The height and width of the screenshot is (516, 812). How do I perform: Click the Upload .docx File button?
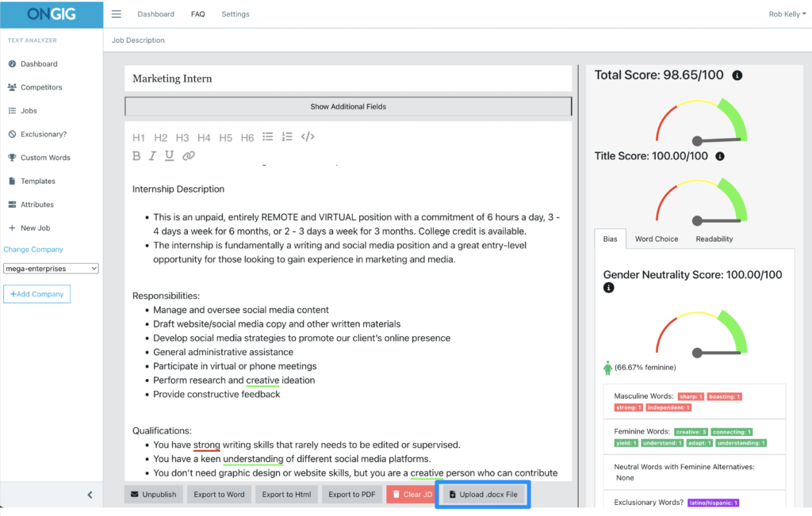click(x=482, y=493)
